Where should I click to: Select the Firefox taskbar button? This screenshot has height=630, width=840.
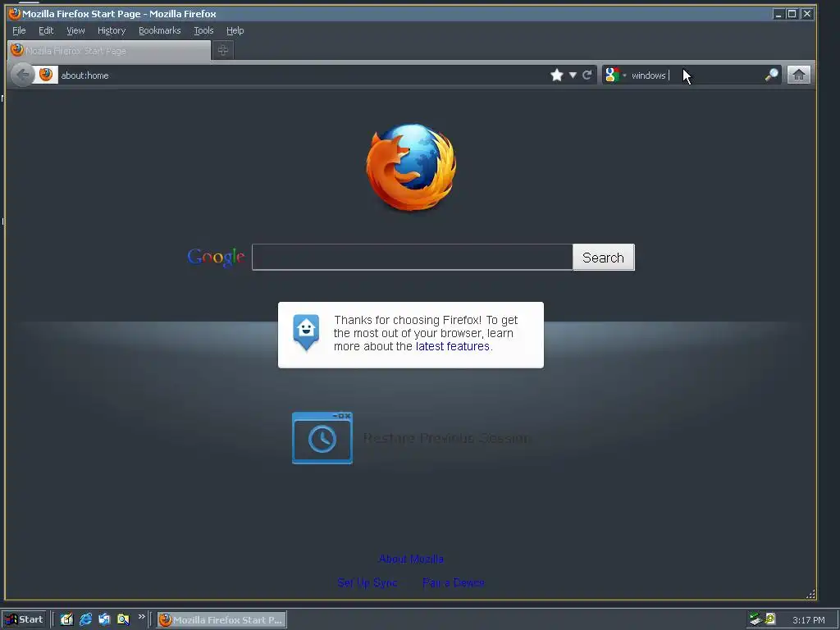point(221,619)
